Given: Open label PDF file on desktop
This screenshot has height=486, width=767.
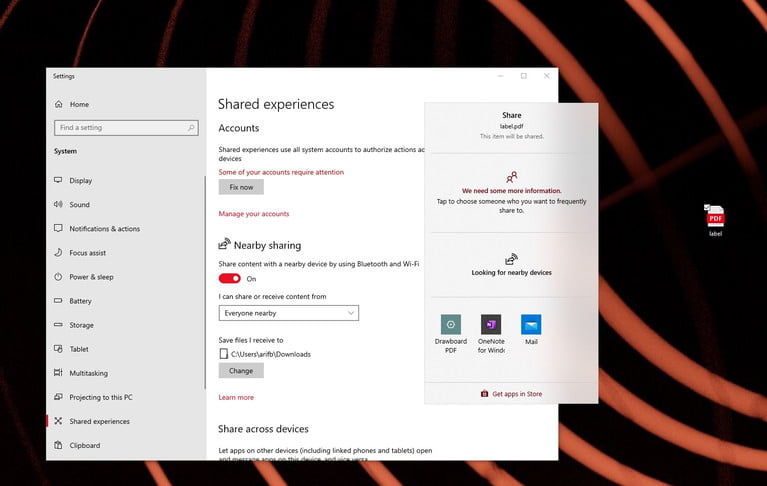Looking at the screenshot, I should click(x=715, y=216).
